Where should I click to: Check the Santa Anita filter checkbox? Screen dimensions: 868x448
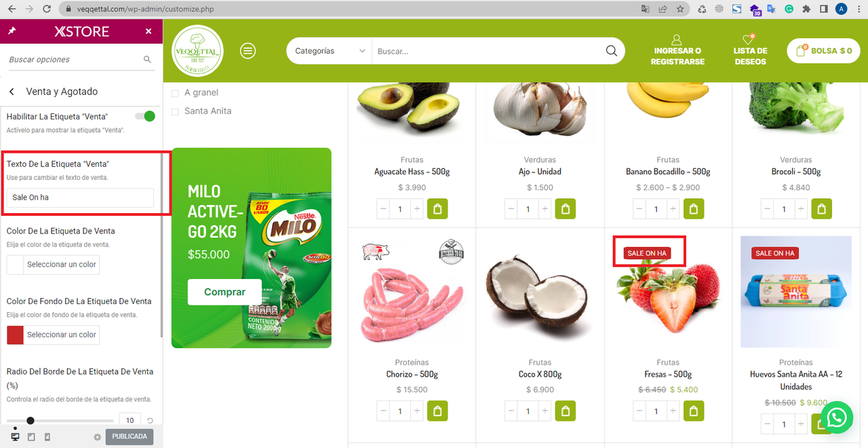pyautogui.click(x=175, y=111)
